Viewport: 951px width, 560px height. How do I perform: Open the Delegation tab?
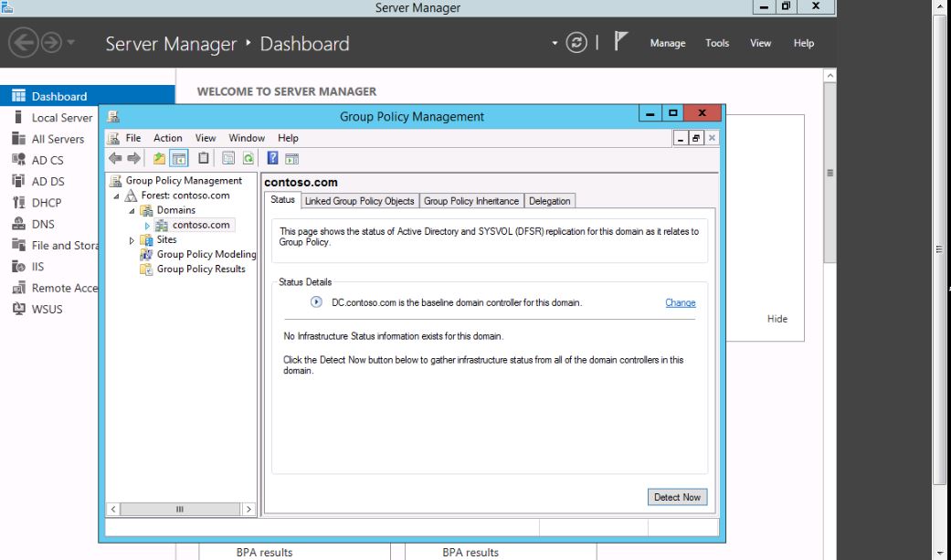point(549,201)
